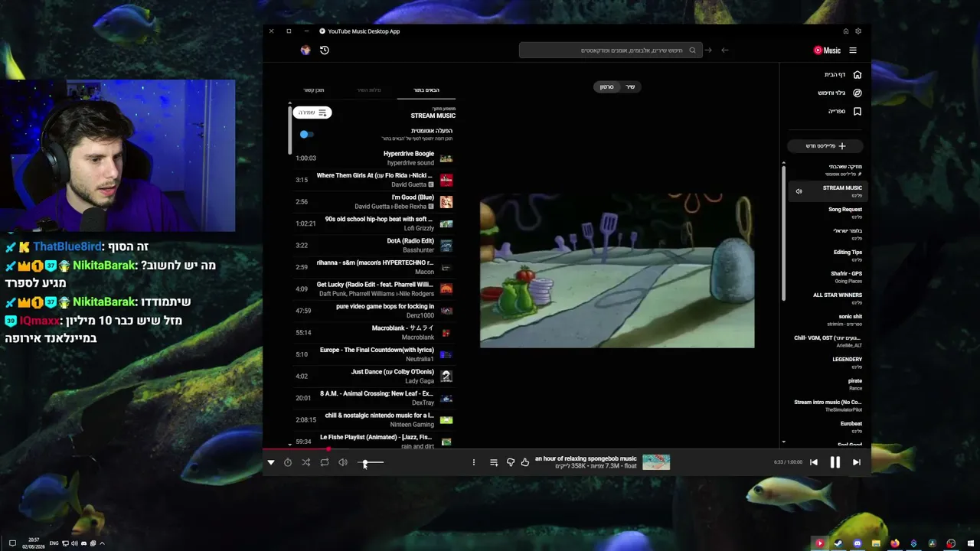Click the search field for songs and albums

pyautogui.click(x=610, y=51)
